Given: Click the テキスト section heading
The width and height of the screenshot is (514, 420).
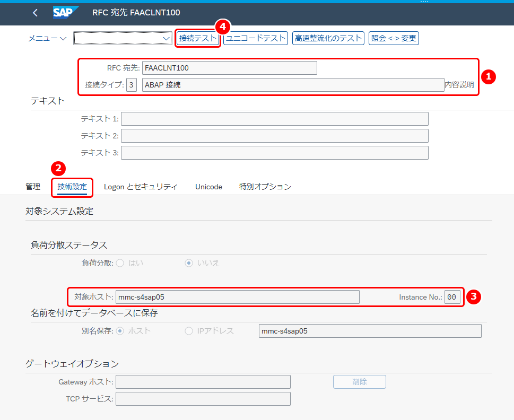Looking at the screenshot, I should pyautogui.click(x=48, y=101).
